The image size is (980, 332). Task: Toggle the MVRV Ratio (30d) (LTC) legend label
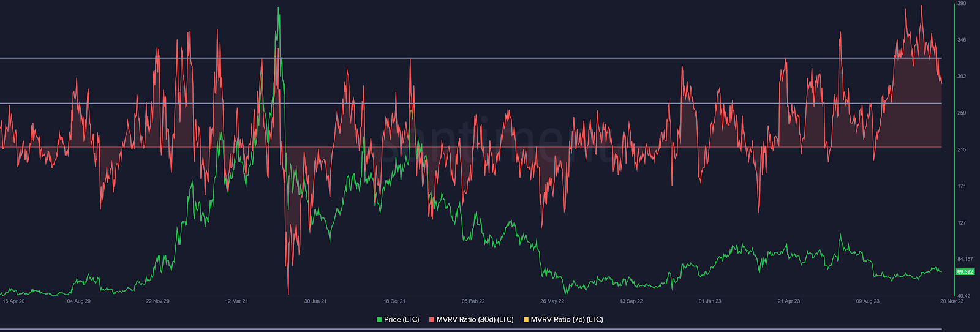click(475, 320)
